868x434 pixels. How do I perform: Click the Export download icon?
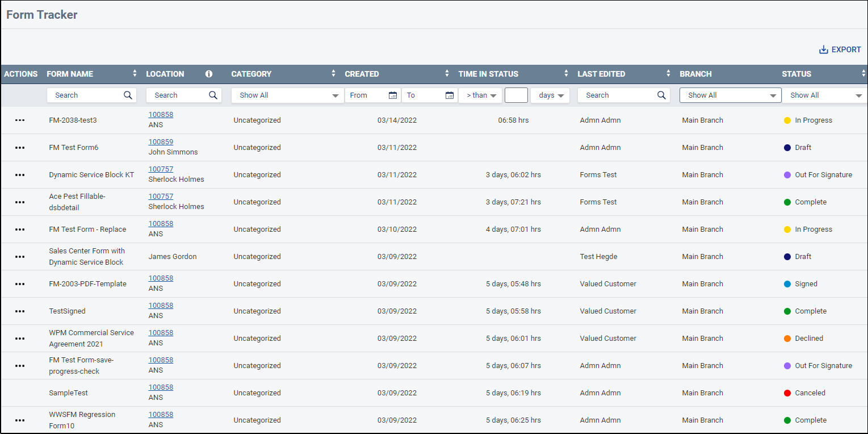tap(824, 50)
